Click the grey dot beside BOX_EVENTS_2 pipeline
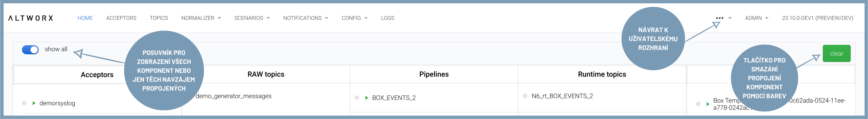This screenshot has height=119, width=868. (x=357, y=98)
